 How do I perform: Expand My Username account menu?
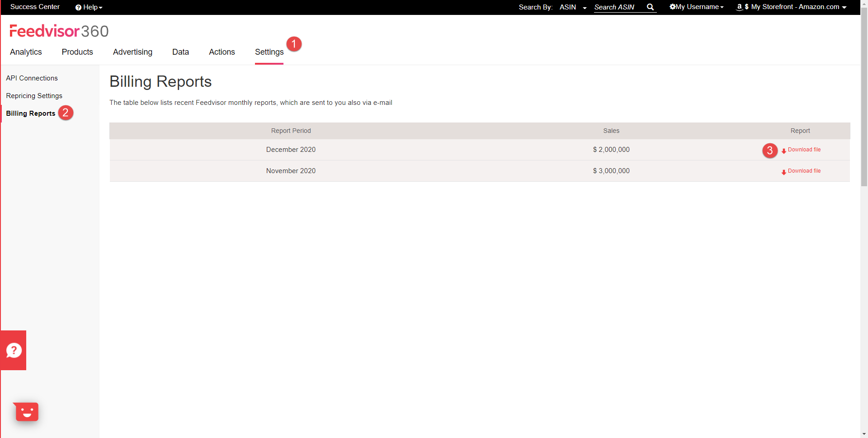pos(697,7)
